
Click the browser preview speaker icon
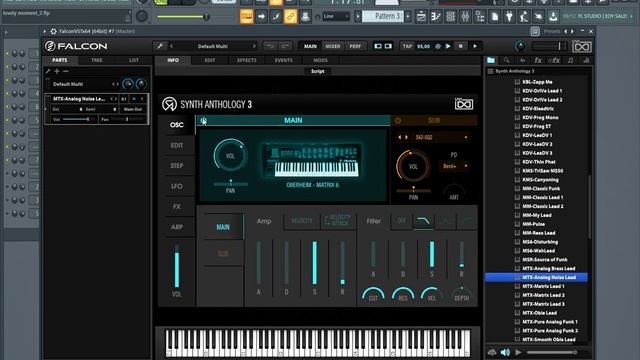505,352
